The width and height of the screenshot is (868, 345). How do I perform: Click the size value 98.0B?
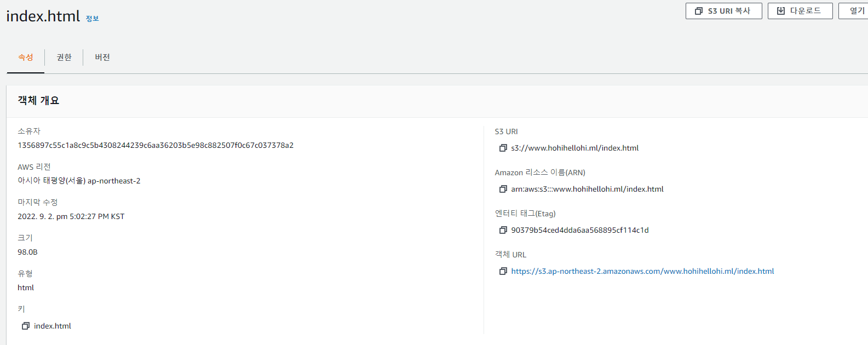point(27,252)
